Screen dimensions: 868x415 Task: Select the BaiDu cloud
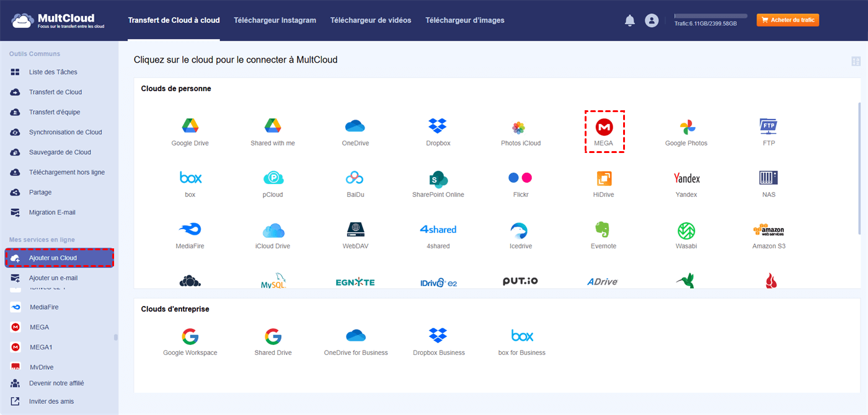355,184
